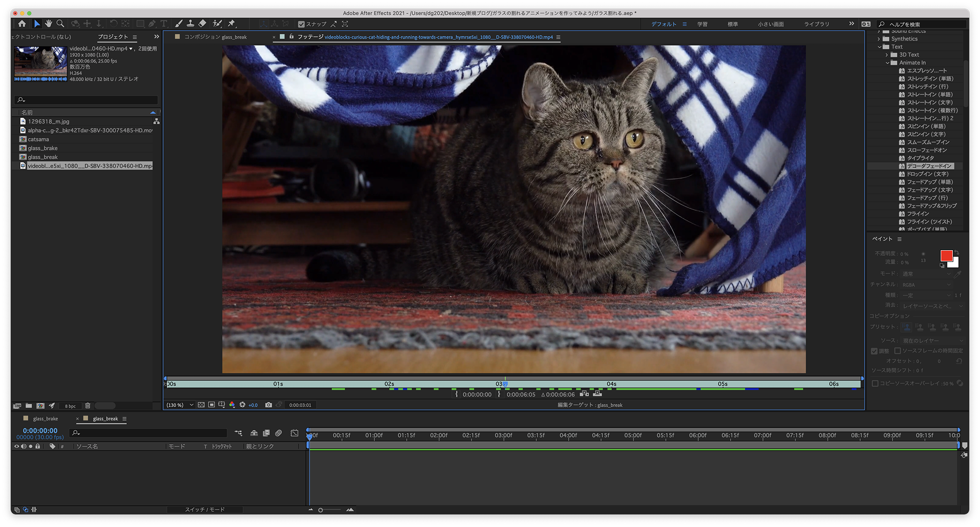Open the grid and guide options icon

click(222, 405)
